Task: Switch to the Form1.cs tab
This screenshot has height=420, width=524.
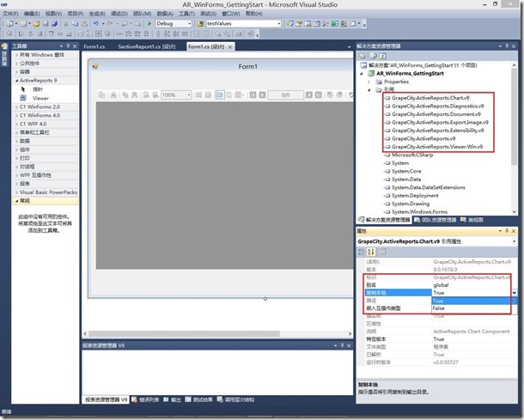Action: coord(94,46)
